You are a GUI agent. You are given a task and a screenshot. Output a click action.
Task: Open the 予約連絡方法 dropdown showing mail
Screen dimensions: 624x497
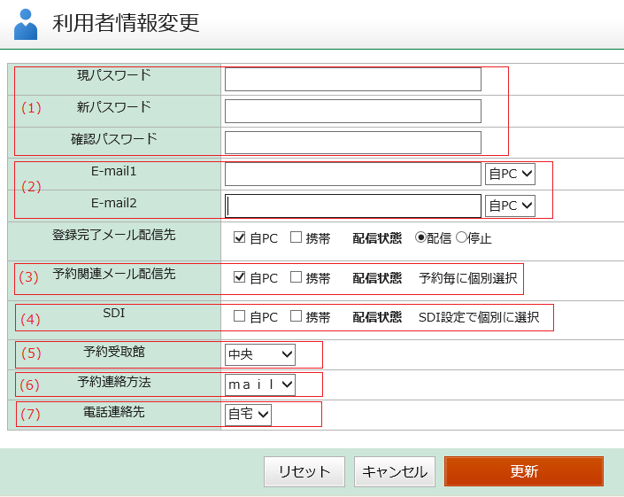coord(260,385)
